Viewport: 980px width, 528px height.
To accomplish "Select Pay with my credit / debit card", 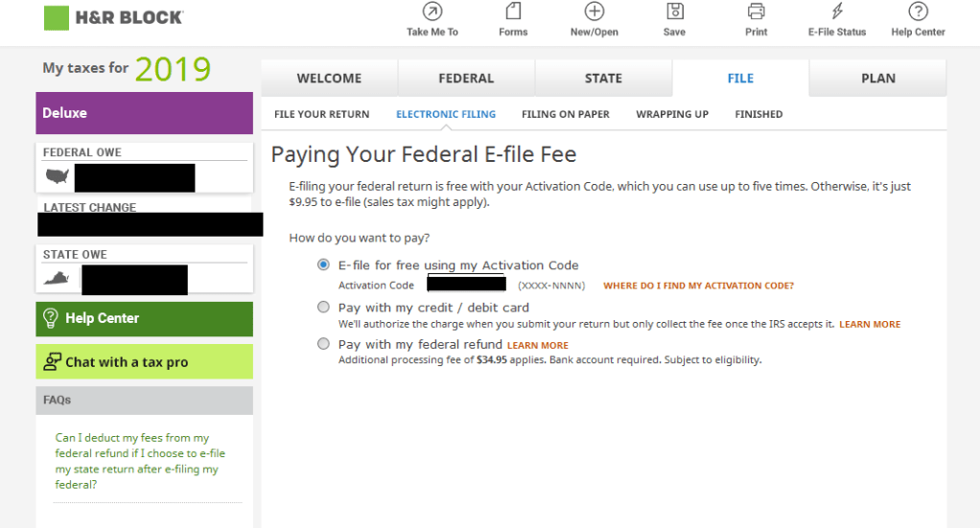I will coord(323,308).
